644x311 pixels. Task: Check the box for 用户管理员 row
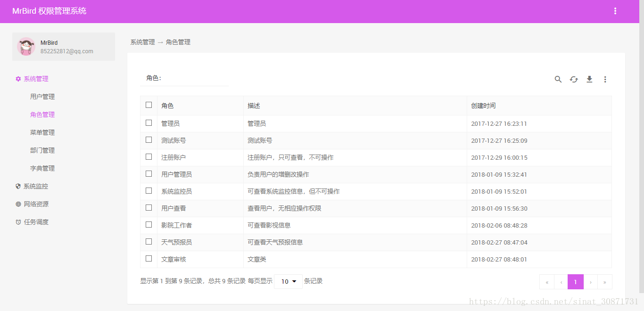coord(149,173)
